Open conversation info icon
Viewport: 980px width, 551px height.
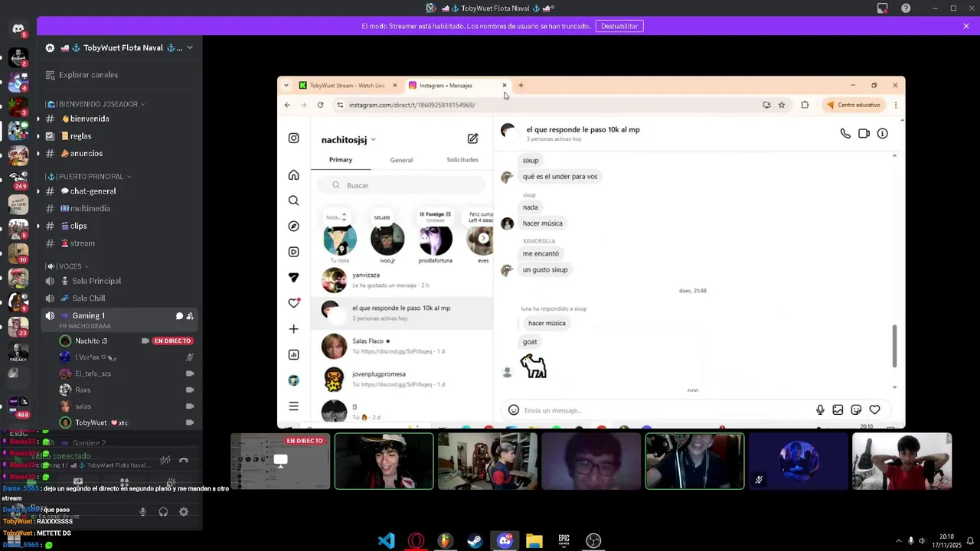pyautogui.click(x=883, y=133)
